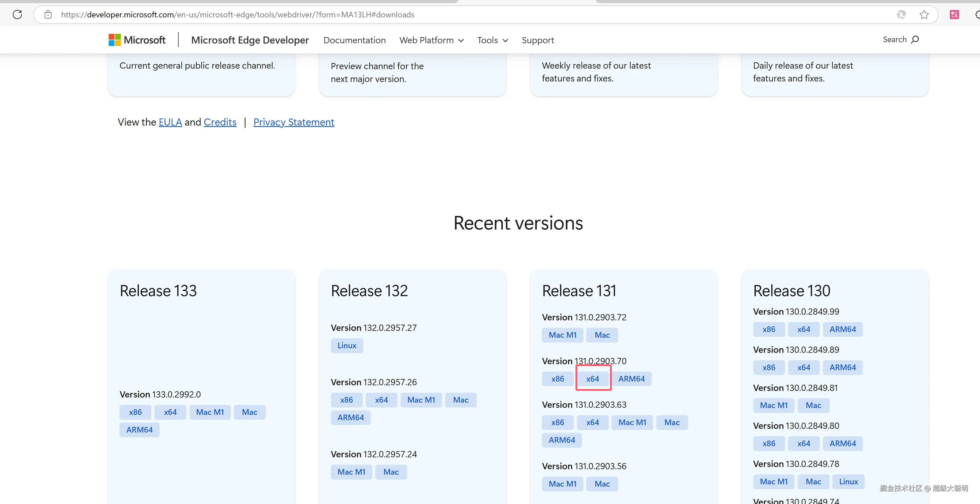Expand the Tools dropdown menu
Viewport: 980px width, 504px height.
click(x=493, y=40)
